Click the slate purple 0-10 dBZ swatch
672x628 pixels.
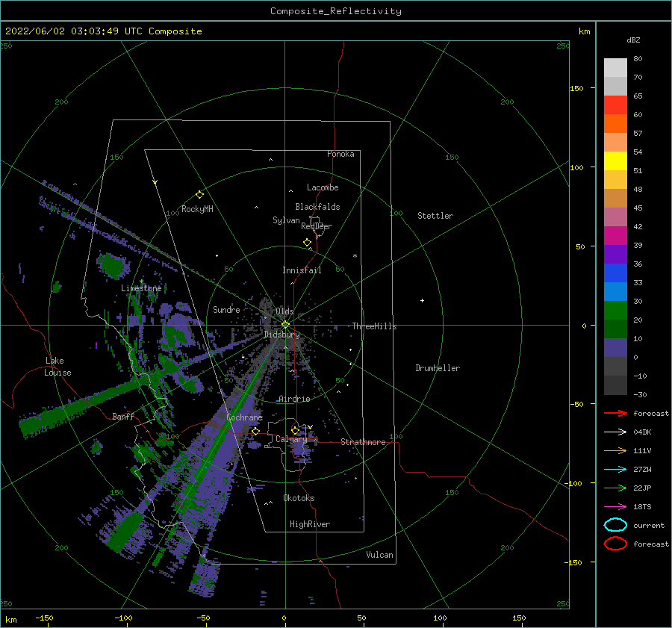coord(615,348)
